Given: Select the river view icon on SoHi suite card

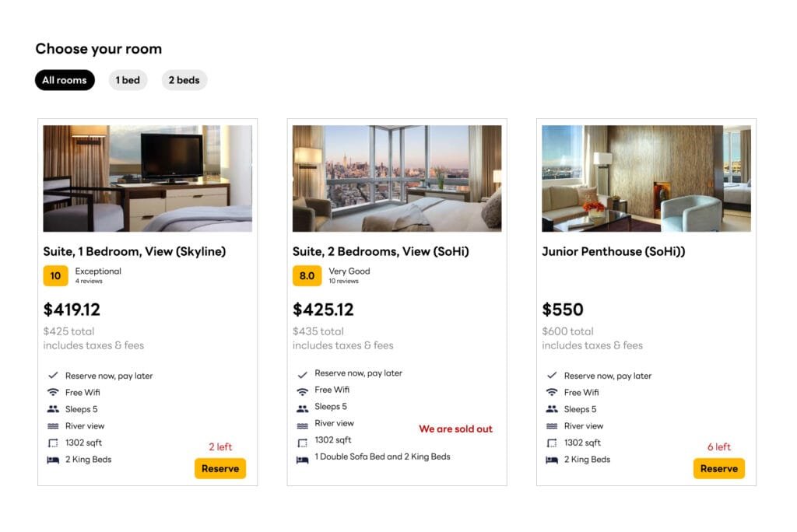Looking at the screenshot, I should pos(302,423).
